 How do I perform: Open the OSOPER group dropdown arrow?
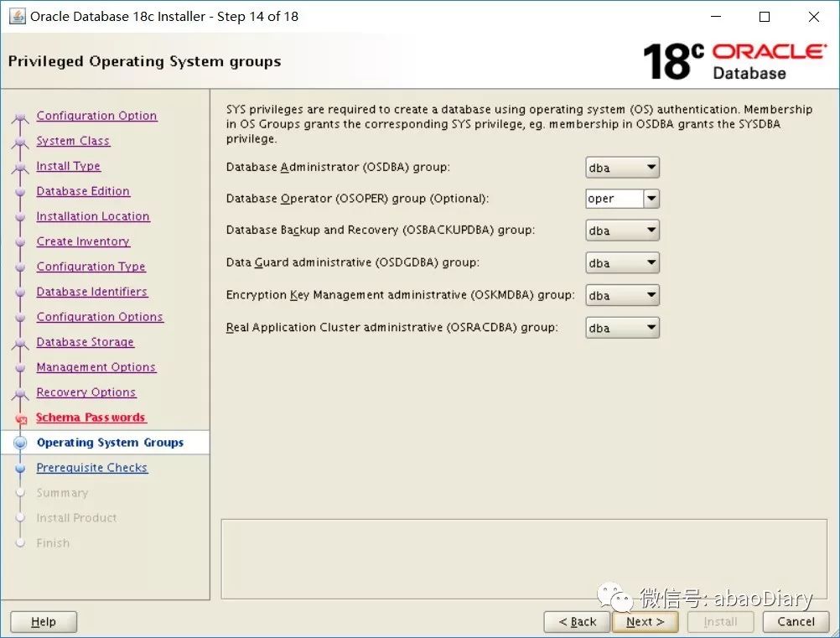pos(651,199)
